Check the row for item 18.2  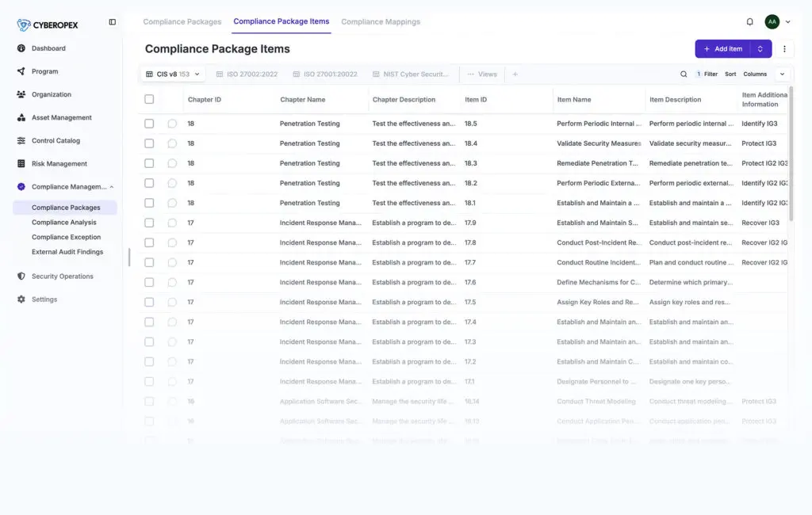click(149, 183)
